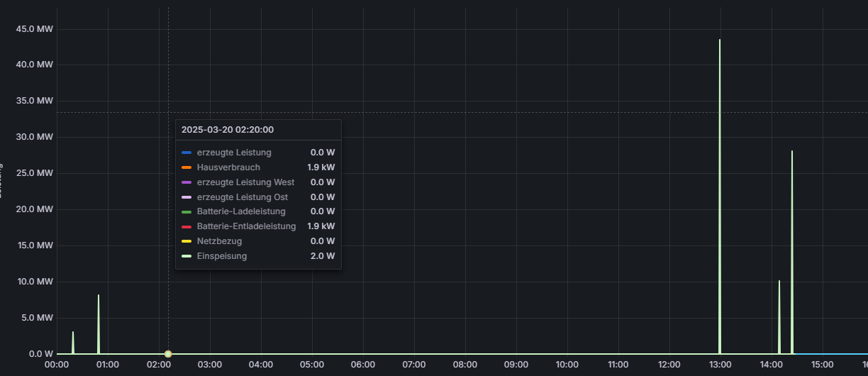Viewport: 868px width, 376px height.
Task: Click the 45.0 MW y-axis label
Action: (x=35, y=29)
